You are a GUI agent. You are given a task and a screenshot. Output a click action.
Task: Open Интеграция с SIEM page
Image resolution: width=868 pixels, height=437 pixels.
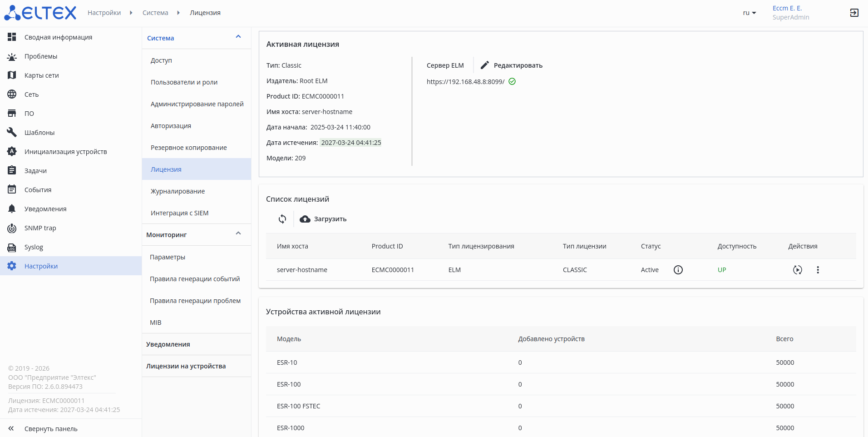click(x=179, y=213)
